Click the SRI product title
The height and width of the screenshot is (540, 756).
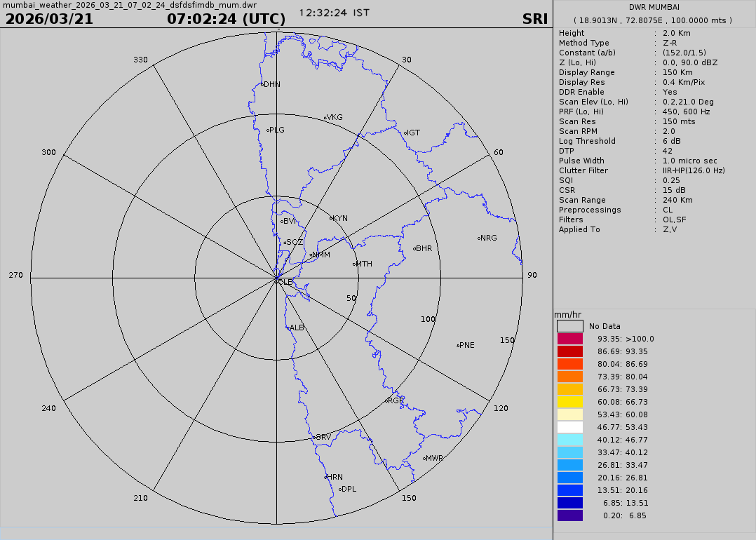tap(535, 19)
